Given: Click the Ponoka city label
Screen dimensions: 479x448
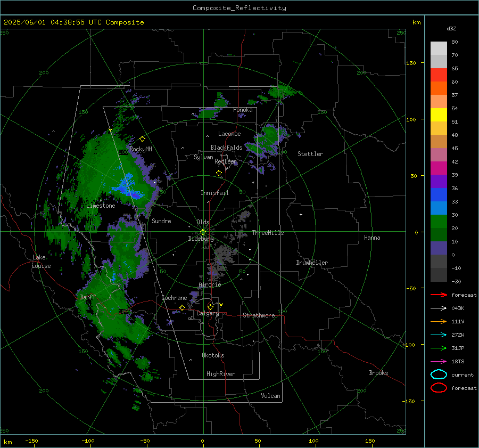Looking at the screenshot, I should point(243,110).
